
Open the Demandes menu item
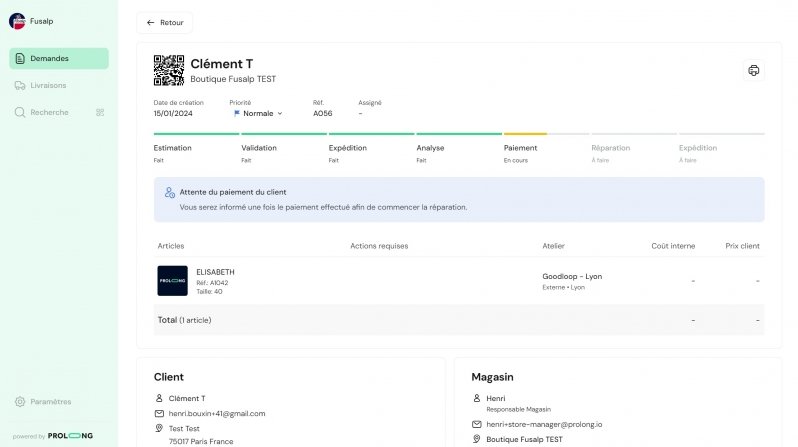[58, 58]
